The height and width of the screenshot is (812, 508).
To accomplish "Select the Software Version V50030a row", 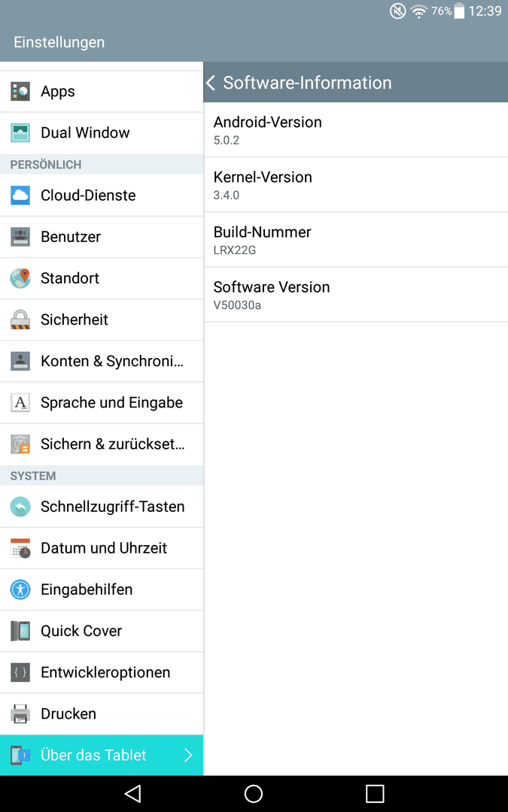I will [x=355, y=295].
